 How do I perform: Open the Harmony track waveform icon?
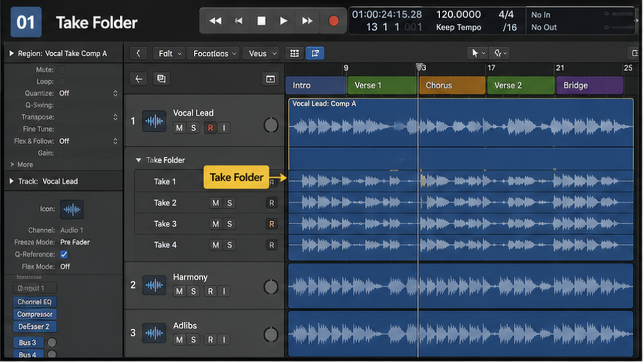[154, 285]
